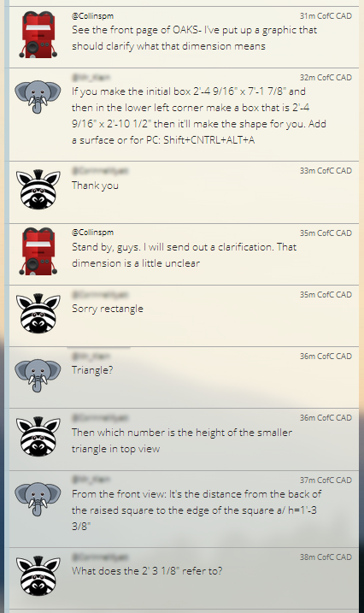This screenshot has width=364, height=613.
Task: Click the zebra avatar on the 2' 3 1/8" question
Action: pyautogui.click(x=38, y=576)
